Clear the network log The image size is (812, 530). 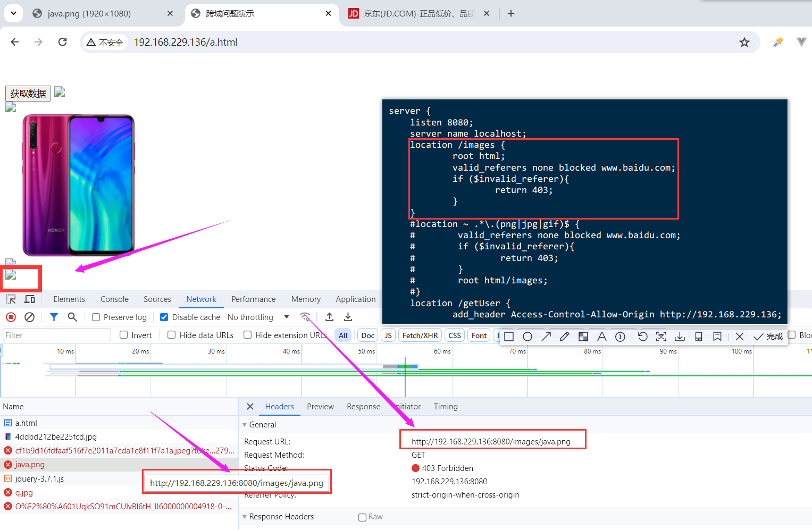(x=30, y=317)
